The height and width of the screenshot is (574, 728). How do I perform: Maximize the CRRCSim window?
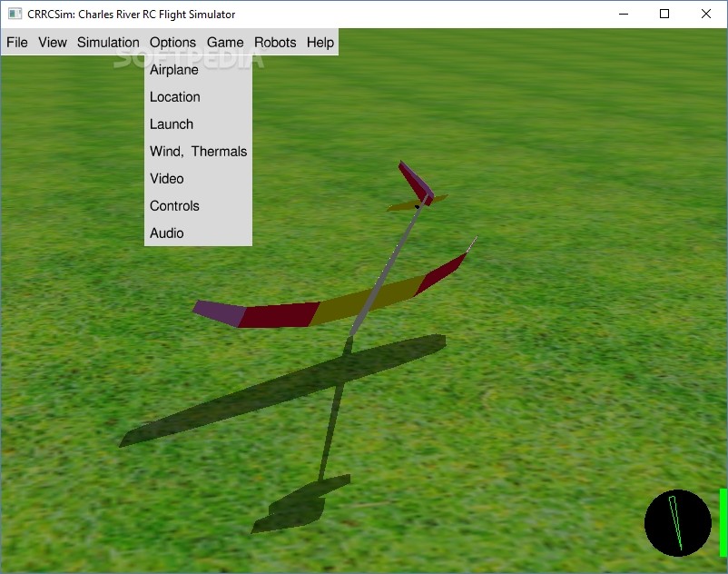point(664,14)
